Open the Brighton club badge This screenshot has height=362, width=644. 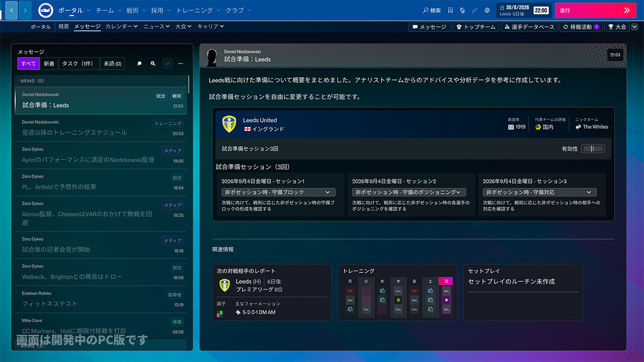[46, 10]
